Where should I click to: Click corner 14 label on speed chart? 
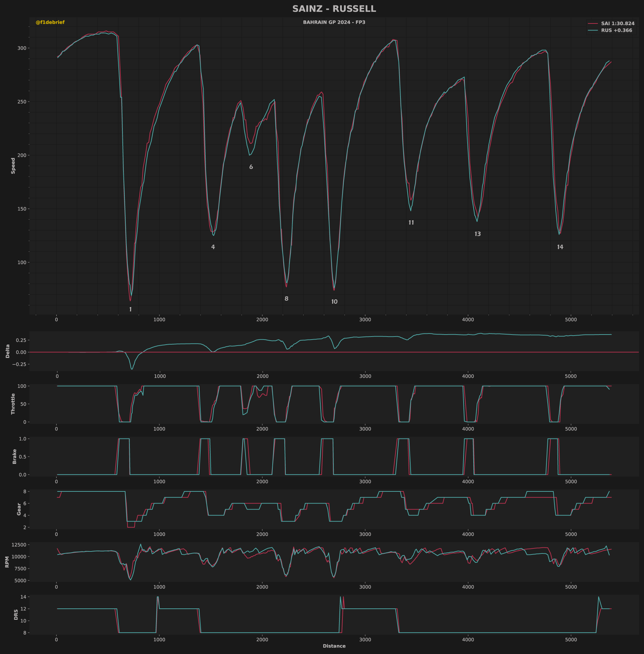tap(560, 247)
